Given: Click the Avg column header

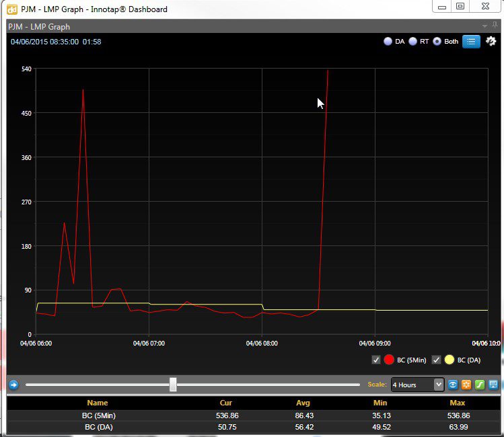Looking at the screenshot, I should pyautogui.click(x=303, y=403).
